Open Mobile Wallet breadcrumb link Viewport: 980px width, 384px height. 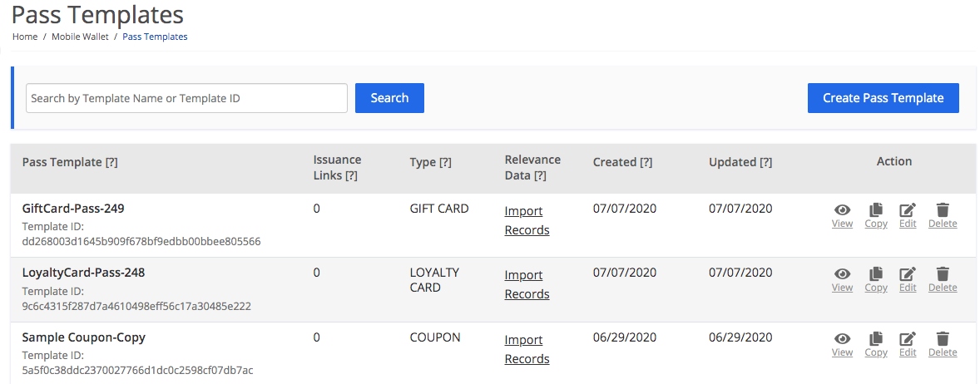point(80,37)
